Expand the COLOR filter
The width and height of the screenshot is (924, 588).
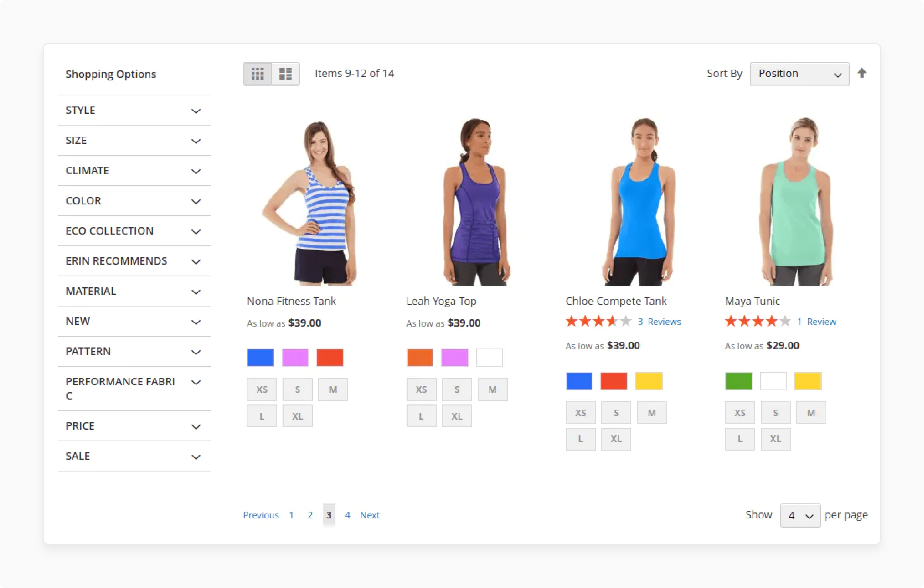tap(134, 201)
